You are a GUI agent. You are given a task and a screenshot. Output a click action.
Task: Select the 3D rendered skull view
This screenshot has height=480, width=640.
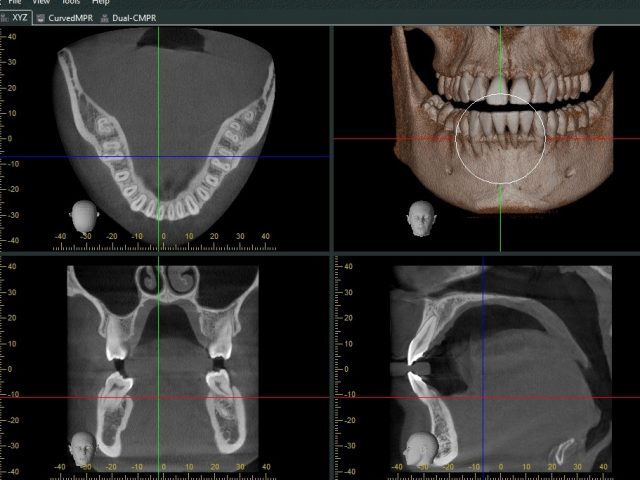pos(487,138)
